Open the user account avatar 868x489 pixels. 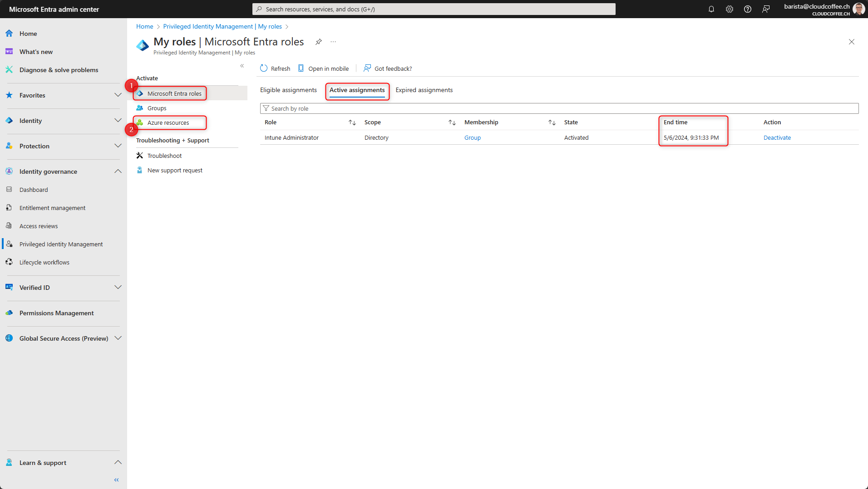tap(858, 9)
